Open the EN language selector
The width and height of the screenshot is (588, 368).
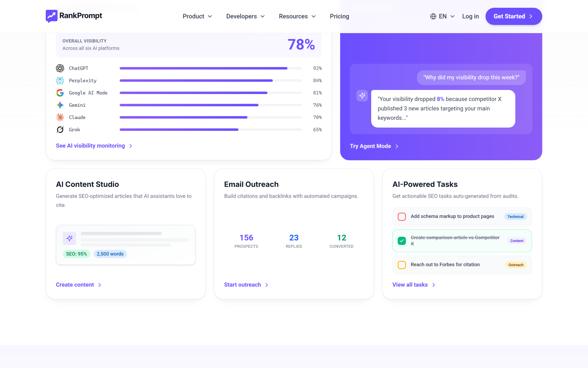[442, 16]
